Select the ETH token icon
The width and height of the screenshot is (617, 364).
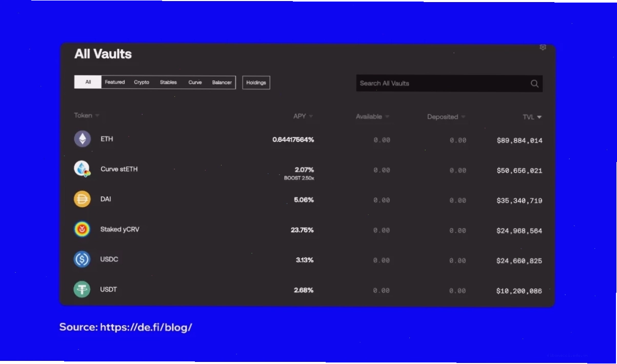point(83,139)
